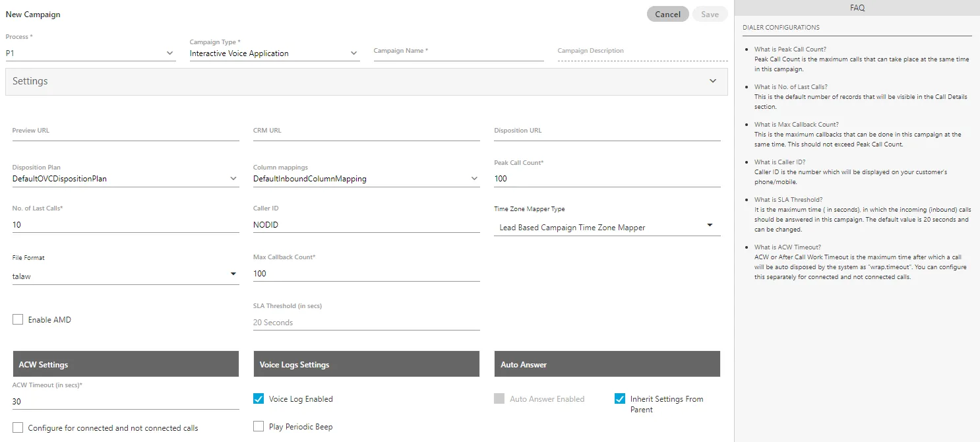Click the "What is Peak Call Count?" question
The width and height of the screenshot is (980, 442).
[790, 49]
